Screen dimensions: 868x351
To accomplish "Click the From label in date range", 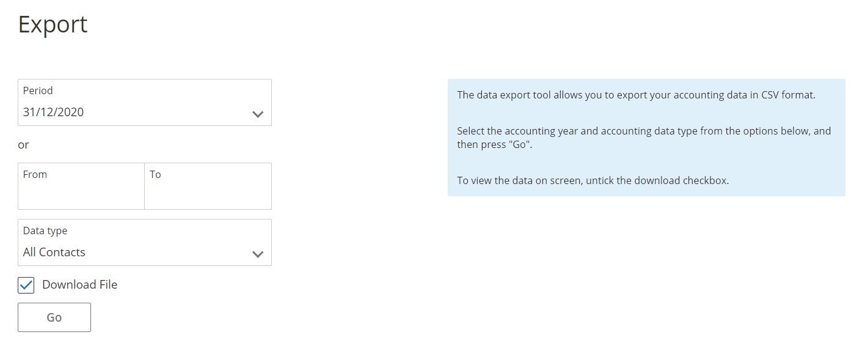I will [x=35, y=174].
